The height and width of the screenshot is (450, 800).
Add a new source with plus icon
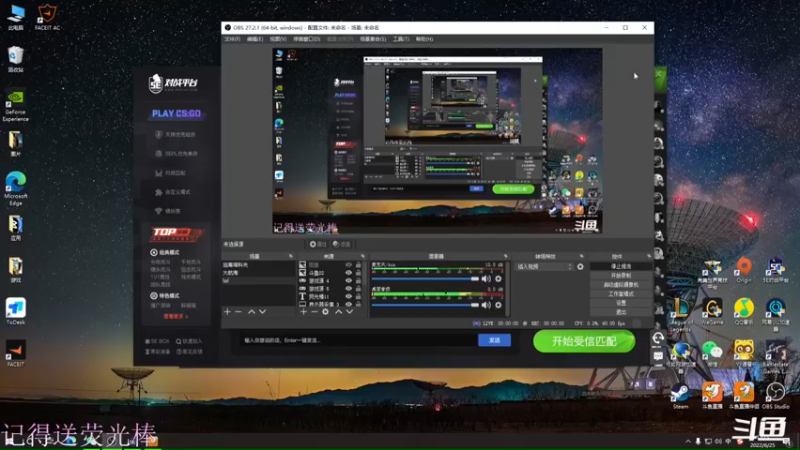pos(304,311)
